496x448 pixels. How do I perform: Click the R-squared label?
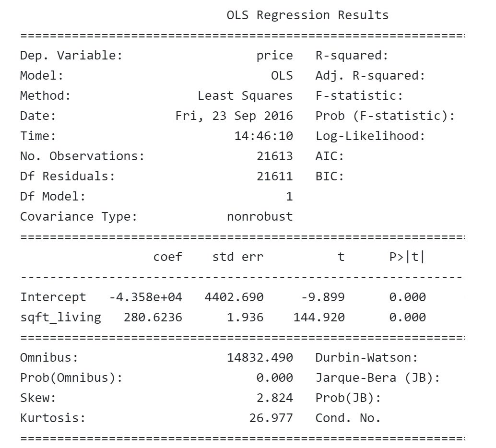(x=352, y=56)
